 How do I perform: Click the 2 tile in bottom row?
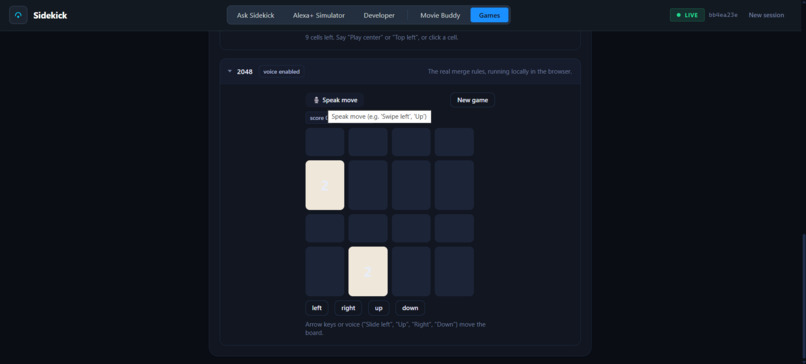point(368,271)
